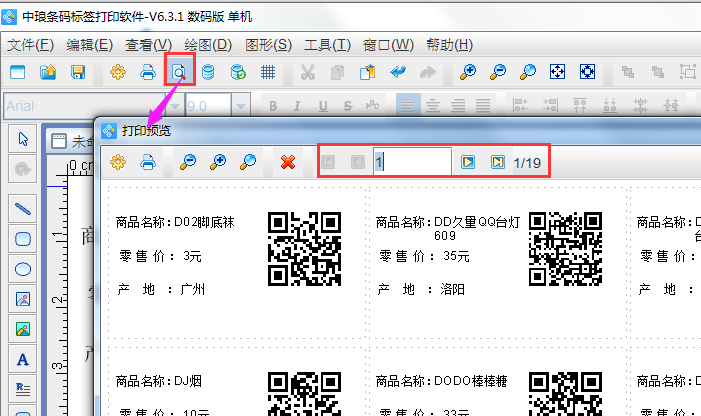Close preview with the red X icon
This screenshot has height=416, width=701.
(288, 161)
